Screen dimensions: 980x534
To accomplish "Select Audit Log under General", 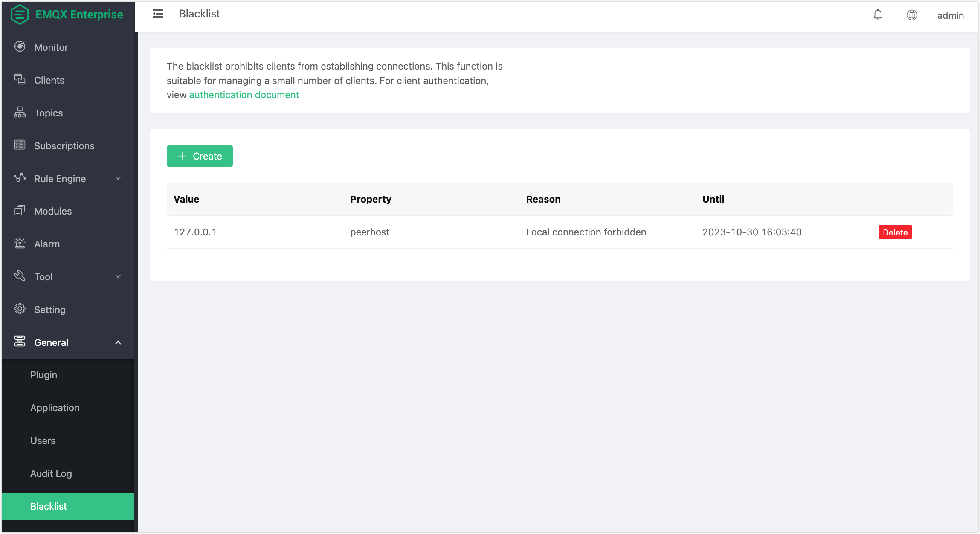I will [x=51, y=473].
